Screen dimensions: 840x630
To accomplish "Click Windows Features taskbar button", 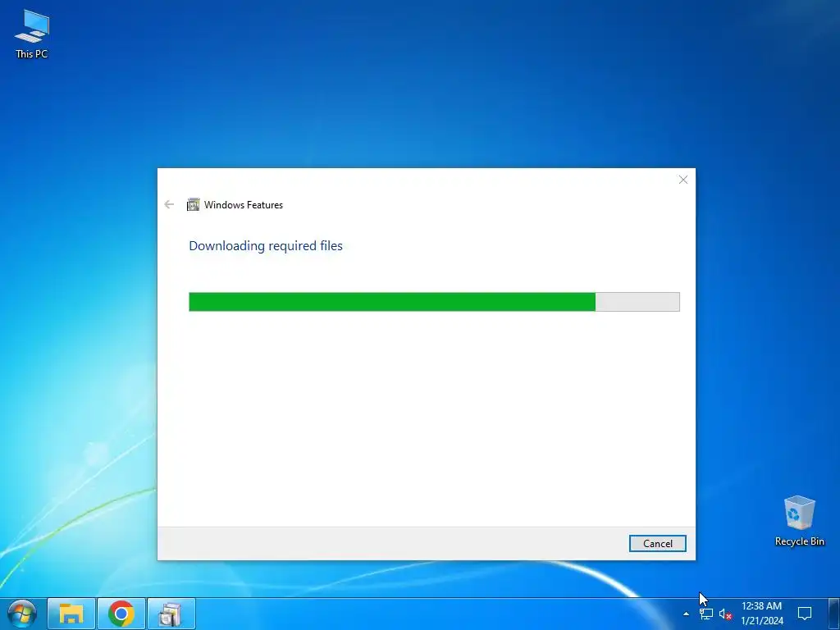I will (x=171, y=614).
